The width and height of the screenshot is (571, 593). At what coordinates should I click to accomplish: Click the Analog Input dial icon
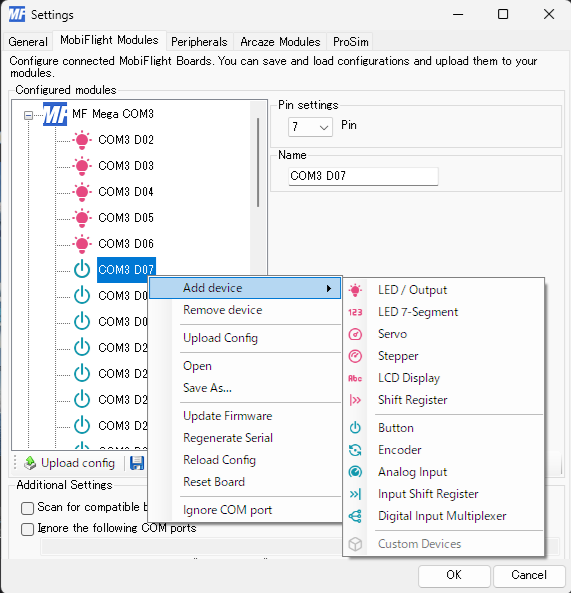tap(355, 472)
